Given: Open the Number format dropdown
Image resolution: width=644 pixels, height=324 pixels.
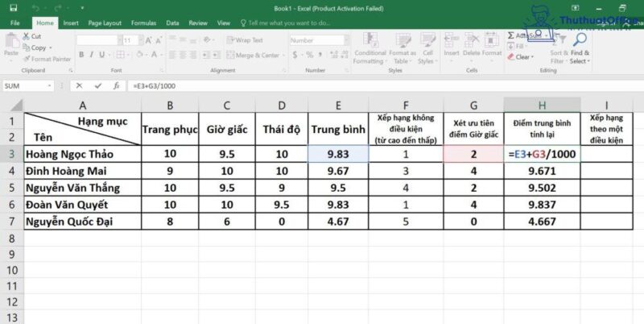Looking at the screenshot, I should 347,40.
